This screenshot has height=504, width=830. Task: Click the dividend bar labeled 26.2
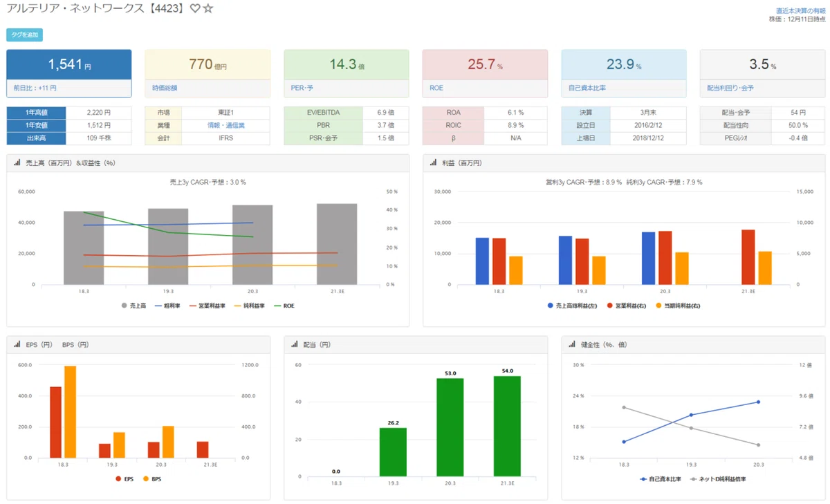[x=394, y=452]
